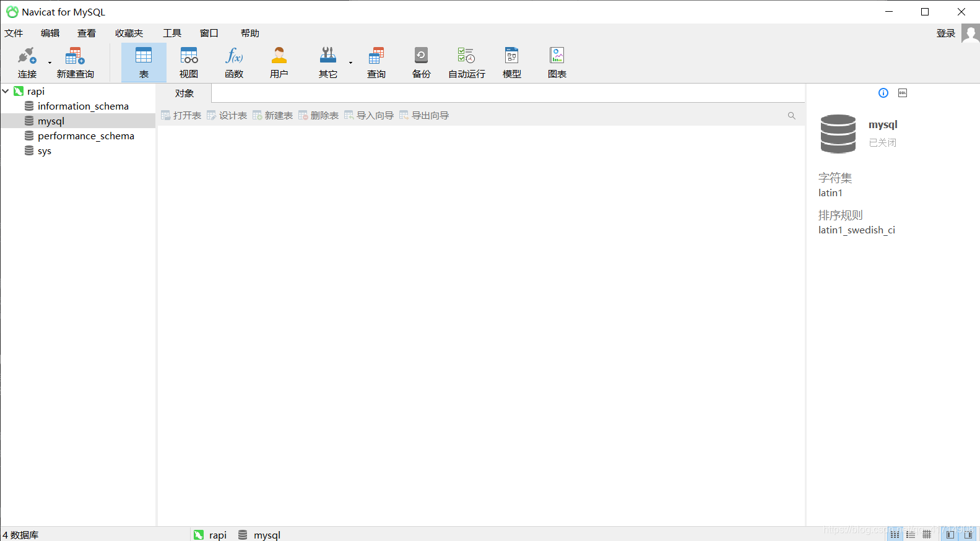
Task: Select the mysql database in the tree
Action: pyautogui.click(x=51, y=121)
